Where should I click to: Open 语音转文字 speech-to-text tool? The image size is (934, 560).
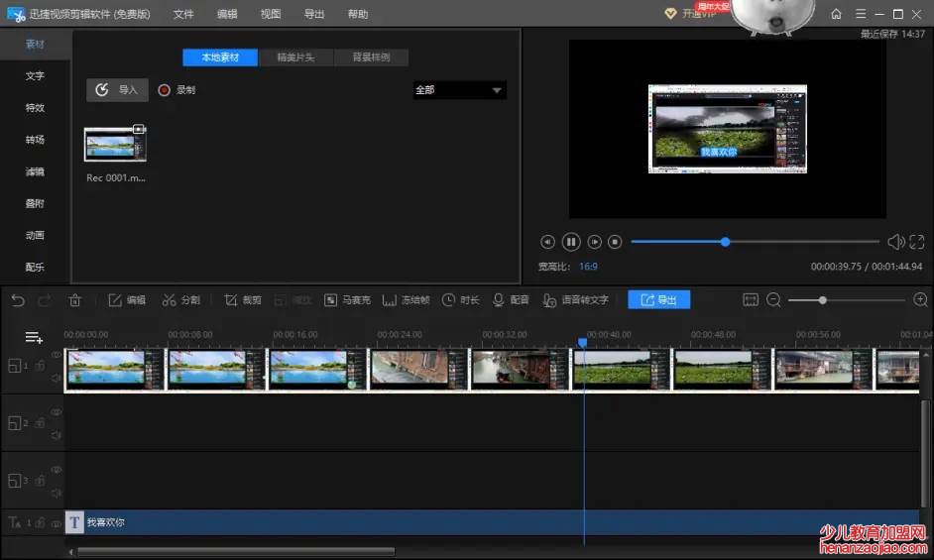(x=575, y=300)
